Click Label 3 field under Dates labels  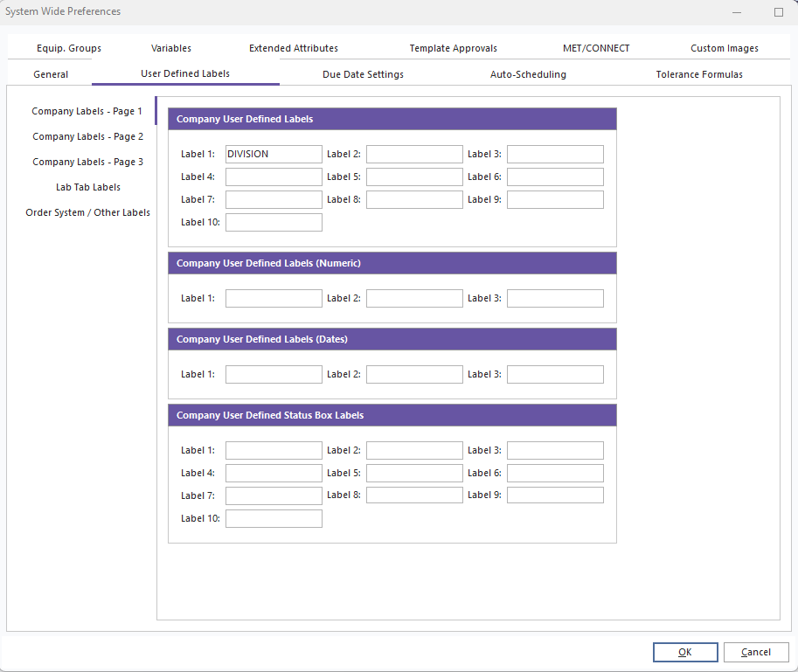tap(555, 374)
